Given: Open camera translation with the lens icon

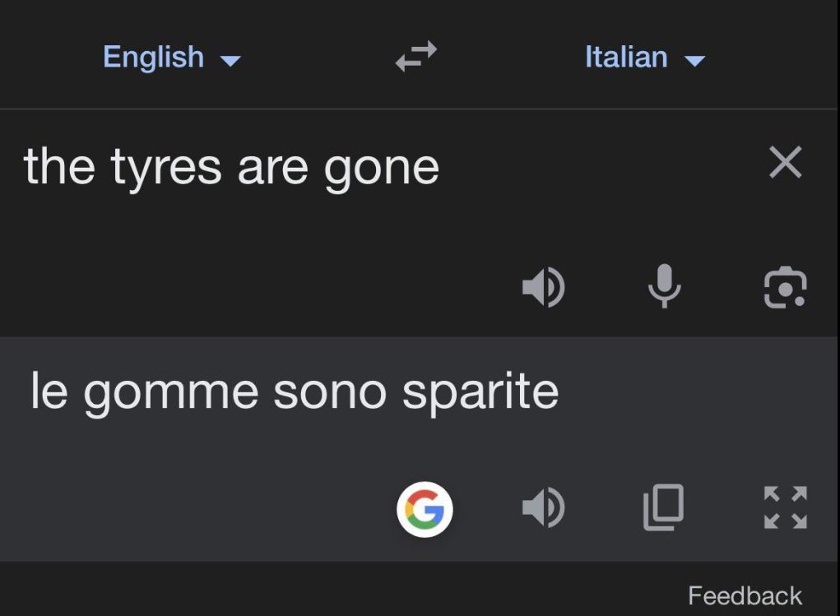Looking at the screenshot, I should click(786, 288).
